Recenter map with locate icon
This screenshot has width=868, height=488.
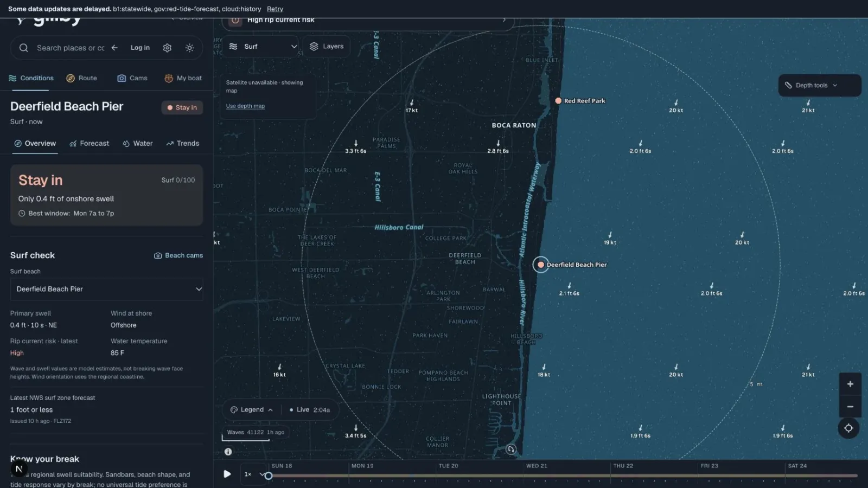point(848,428)
